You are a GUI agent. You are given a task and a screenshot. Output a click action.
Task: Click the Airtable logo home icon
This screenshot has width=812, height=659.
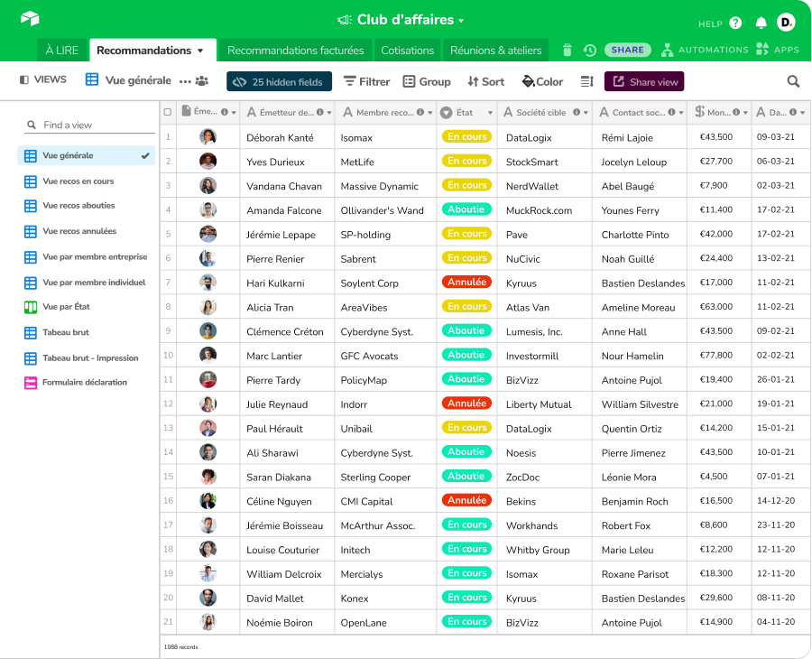point(30,19)
